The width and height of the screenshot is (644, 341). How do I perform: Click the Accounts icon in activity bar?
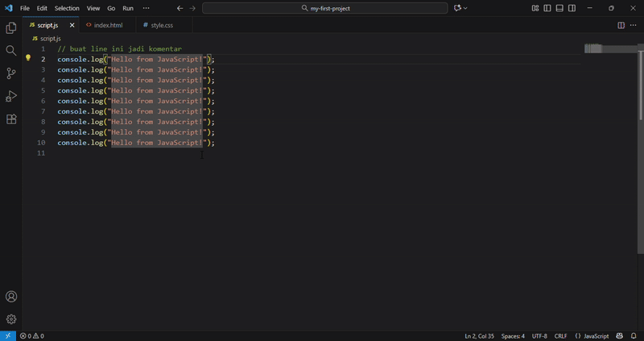(11, 297)
